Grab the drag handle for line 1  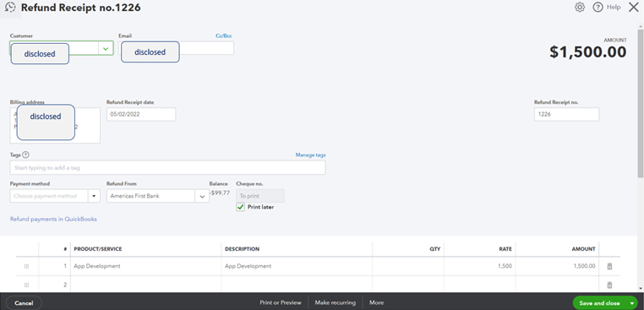(x=27, y=266)
